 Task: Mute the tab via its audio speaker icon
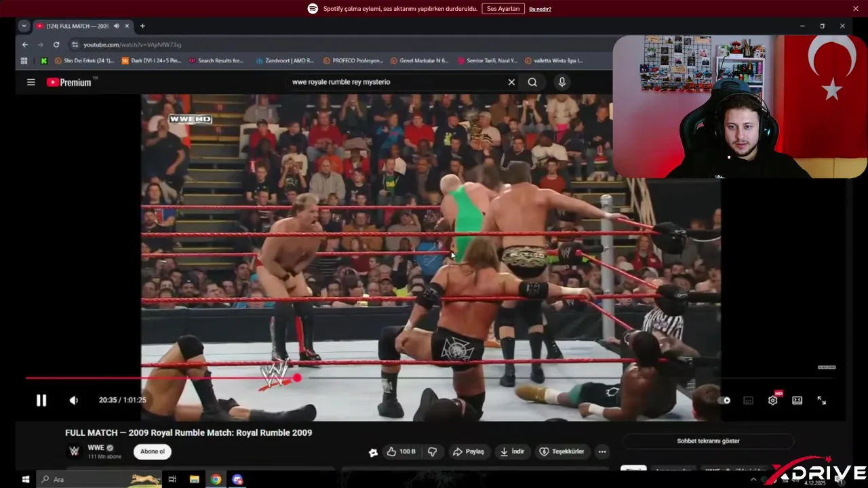(116, 26)
